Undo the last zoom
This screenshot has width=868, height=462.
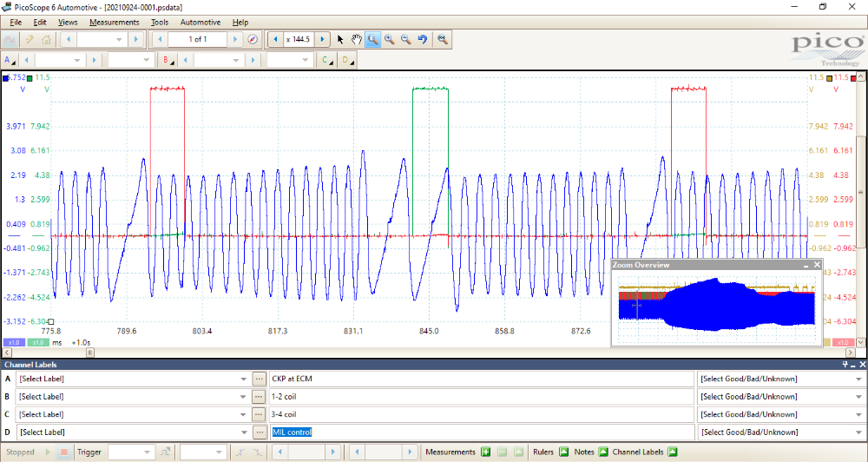pyautogui.click(x=423, y=39)
